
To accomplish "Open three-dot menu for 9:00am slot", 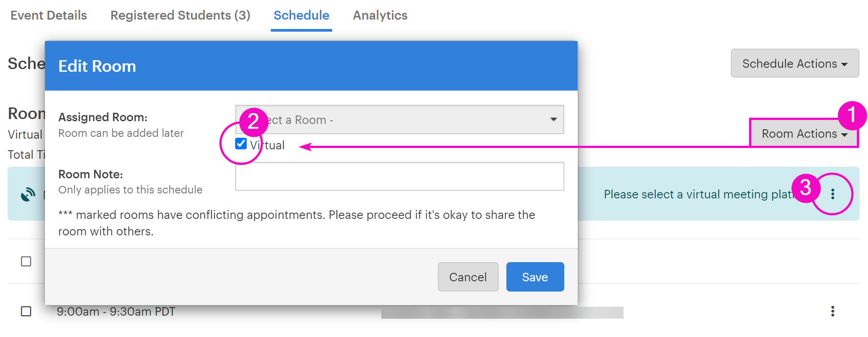I will click(832, 311).
